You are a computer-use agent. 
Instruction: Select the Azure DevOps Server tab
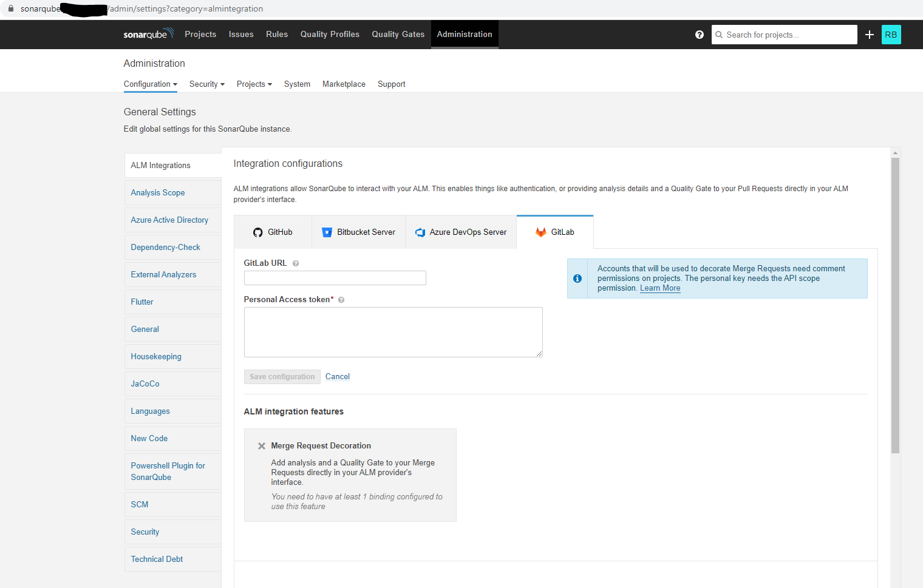pos(461,232)
